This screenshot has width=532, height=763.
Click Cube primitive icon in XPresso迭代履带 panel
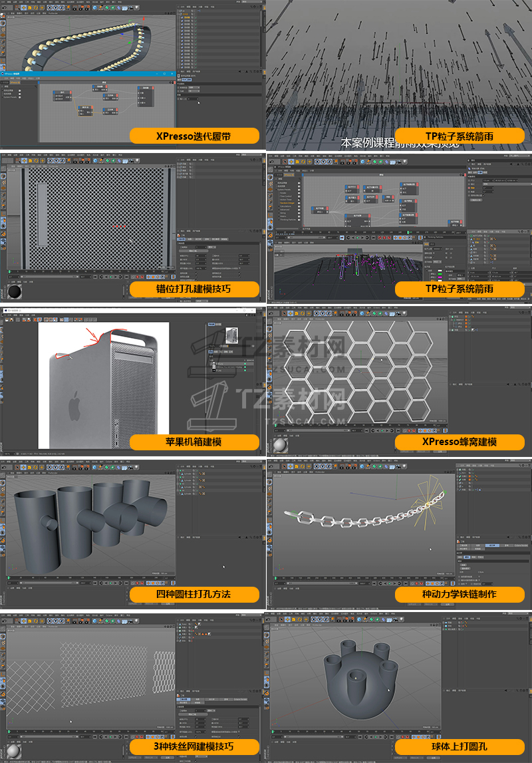coord(95,7)
